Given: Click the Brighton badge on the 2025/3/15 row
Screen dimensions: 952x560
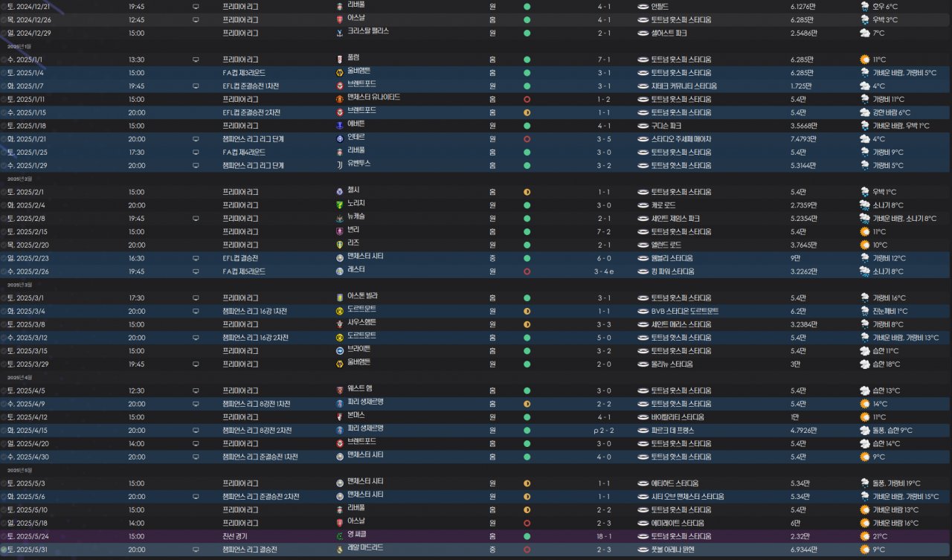Looking at the screenshot, I should tap(340, 350).
